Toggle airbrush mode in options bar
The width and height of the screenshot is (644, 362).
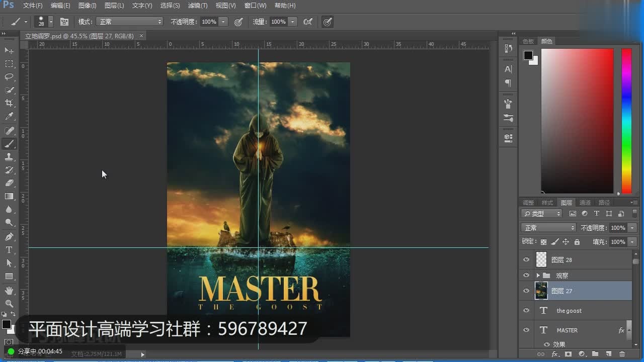(x=308, y=22)
